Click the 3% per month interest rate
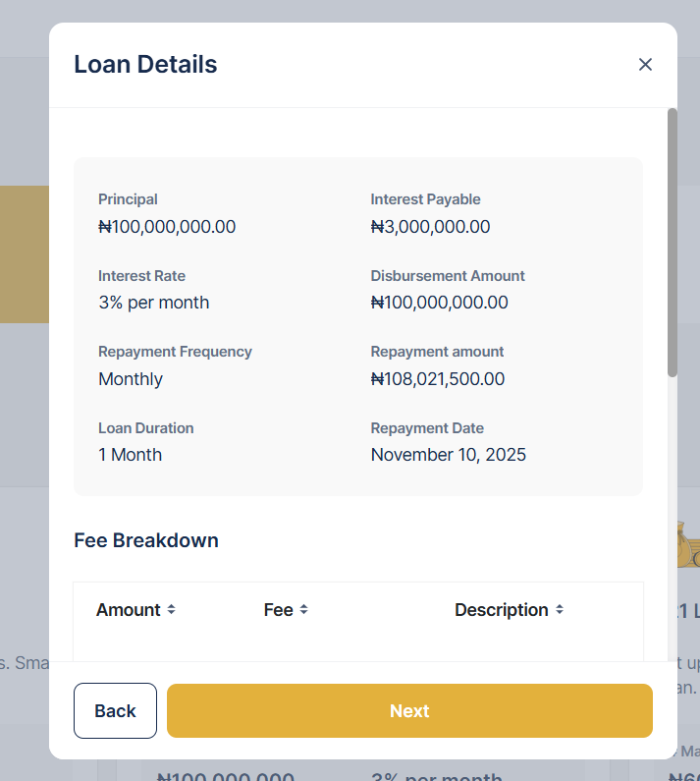This screenshot has height=781, width=700. tap(154, 303)
